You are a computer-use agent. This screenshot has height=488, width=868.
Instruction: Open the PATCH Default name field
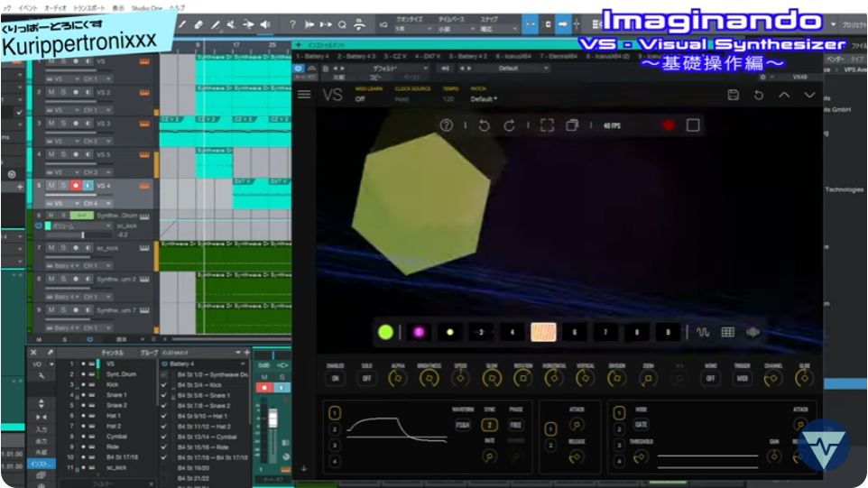pyautogui.click(x=484, y=99)
